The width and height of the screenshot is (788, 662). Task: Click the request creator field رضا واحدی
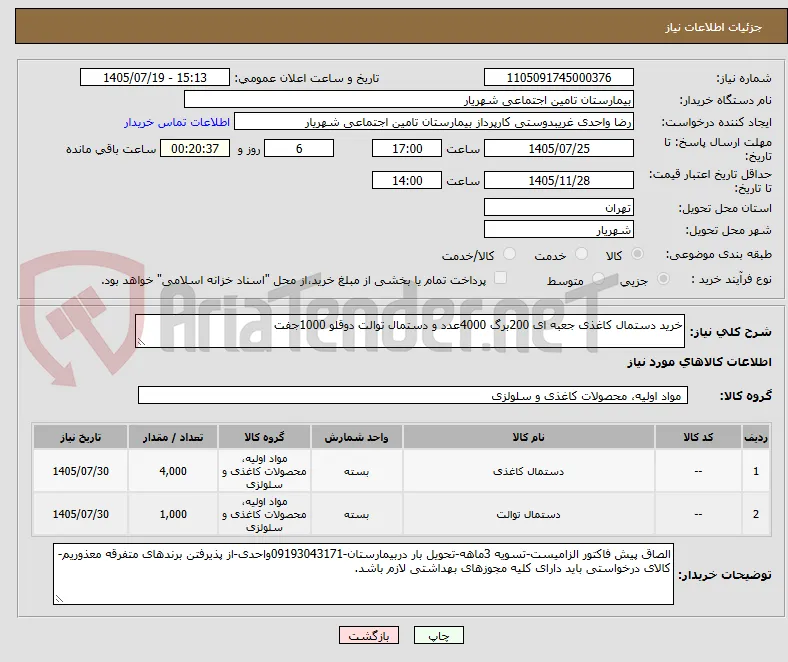(x=434, y=122)
